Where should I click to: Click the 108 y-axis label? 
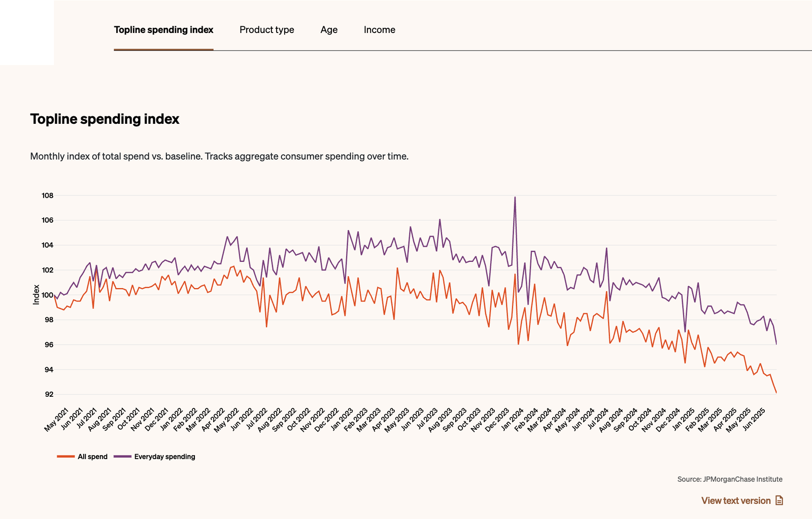click(47, 195)
